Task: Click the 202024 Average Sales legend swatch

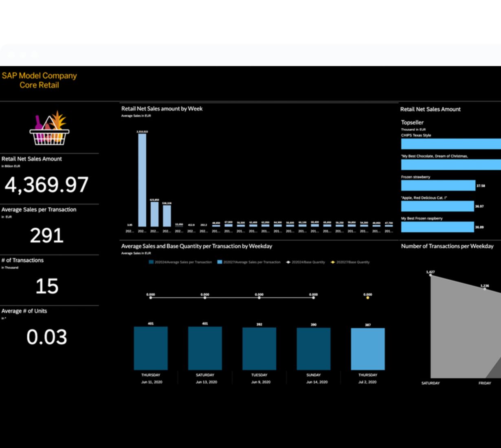Action: [152, 262]
